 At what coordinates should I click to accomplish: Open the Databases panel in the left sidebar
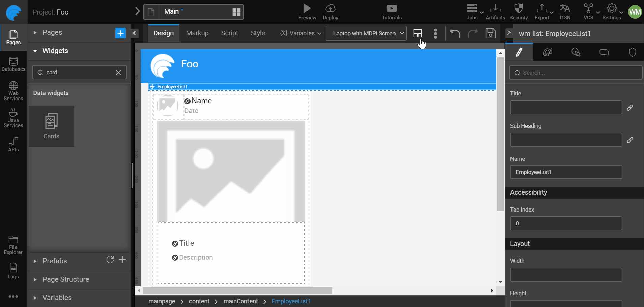[13, 64]
